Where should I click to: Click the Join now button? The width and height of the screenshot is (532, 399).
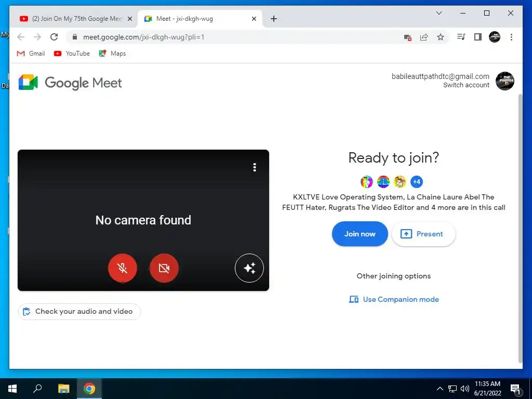click(x=360, y=234)
